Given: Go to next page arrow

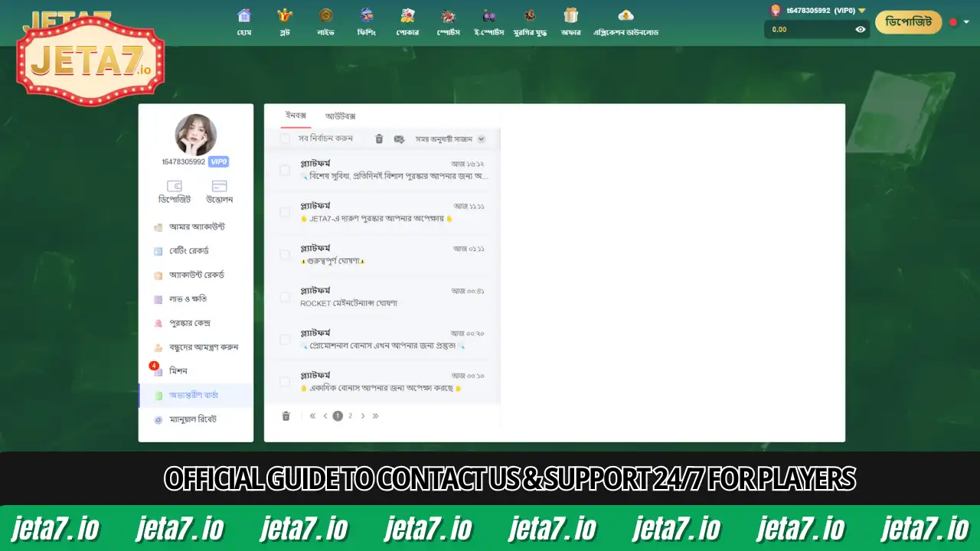Looking at the screenshot, I should (363, 416).
